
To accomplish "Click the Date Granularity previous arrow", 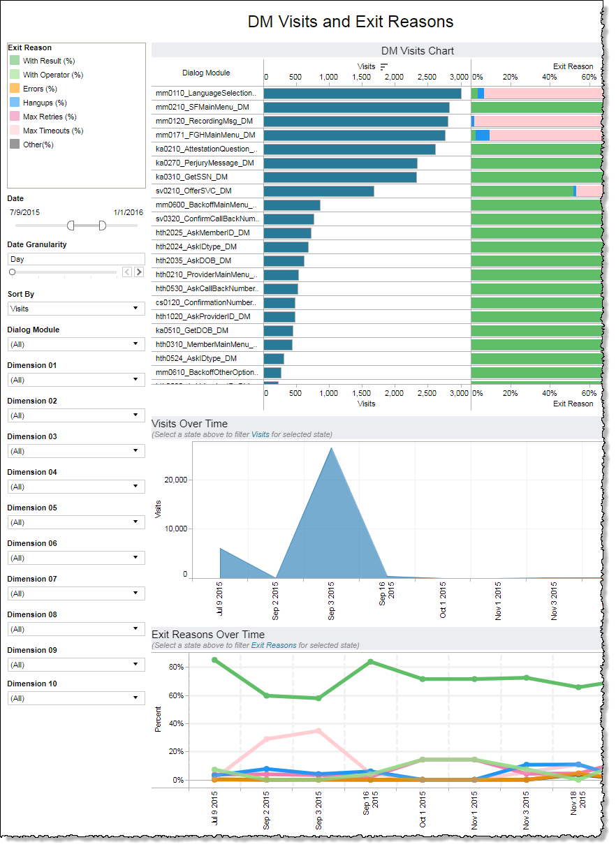I will pos(127,272).
